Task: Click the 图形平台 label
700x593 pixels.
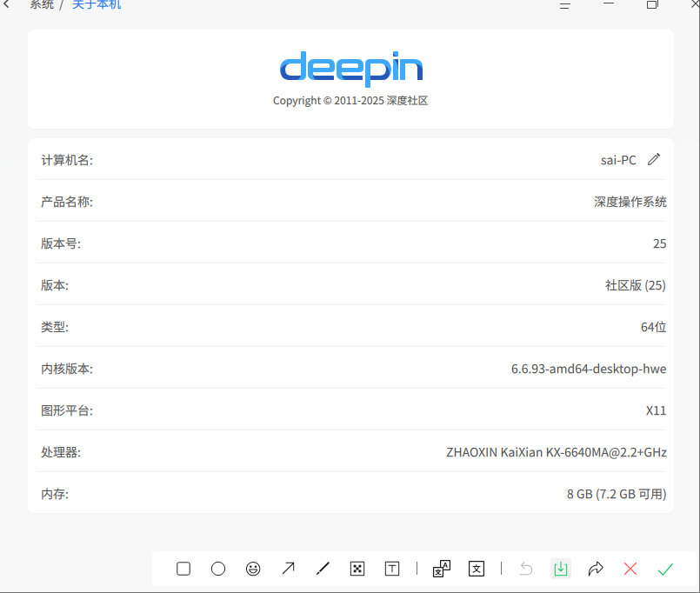Action: (x=67, y=410)
